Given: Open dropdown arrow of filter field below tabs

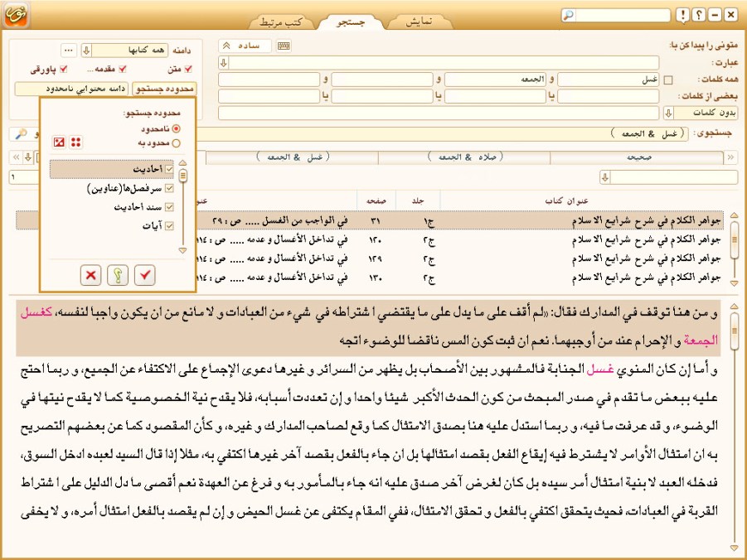Looking at the screenshot, I should [604, 177].
